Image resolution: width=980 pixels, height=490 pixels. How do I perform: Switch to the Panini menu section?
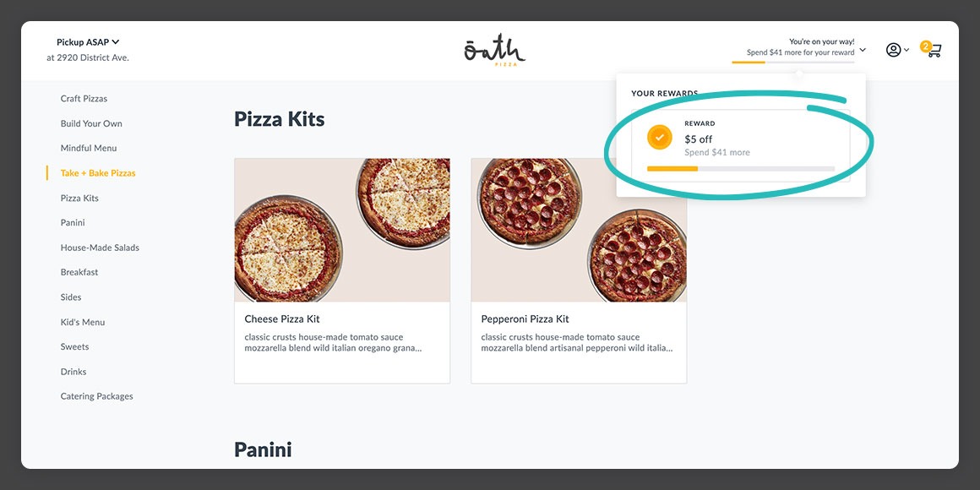pyautogui.click(x=72, y=222)
